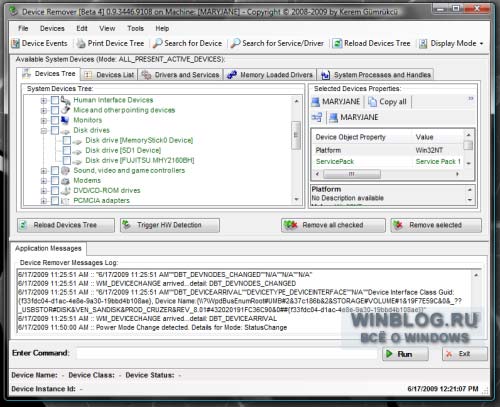
Task: Click the Copy all pages icon
Action: tap(372, 102)
